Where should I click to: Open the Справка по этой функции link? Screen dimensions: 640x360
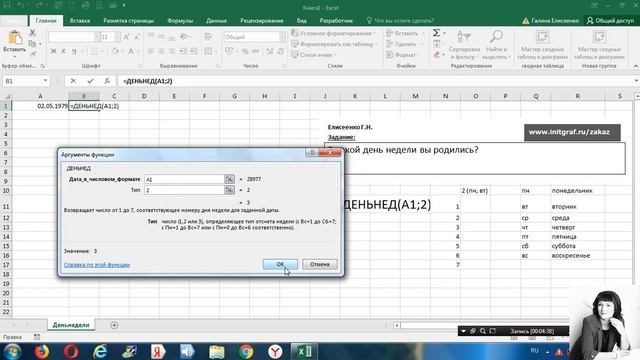(x=97, y=265)
